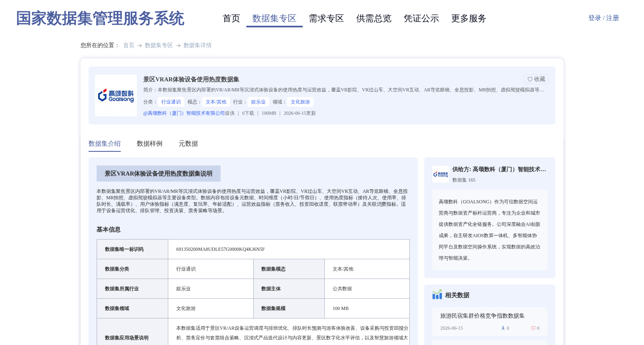Click 首页 in the breadcrumb
The width and height of the screenshot is (644, 345).
tap(129, 45)
